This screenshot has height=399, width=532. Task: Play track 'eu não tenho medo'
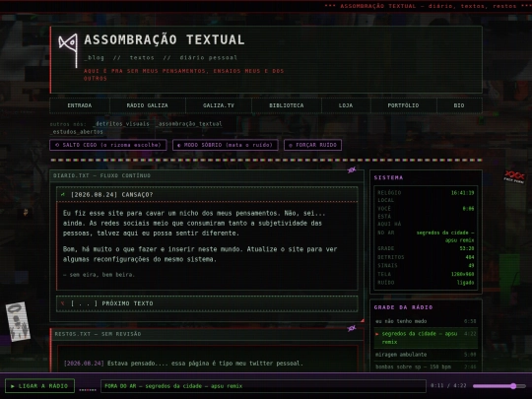426,321
